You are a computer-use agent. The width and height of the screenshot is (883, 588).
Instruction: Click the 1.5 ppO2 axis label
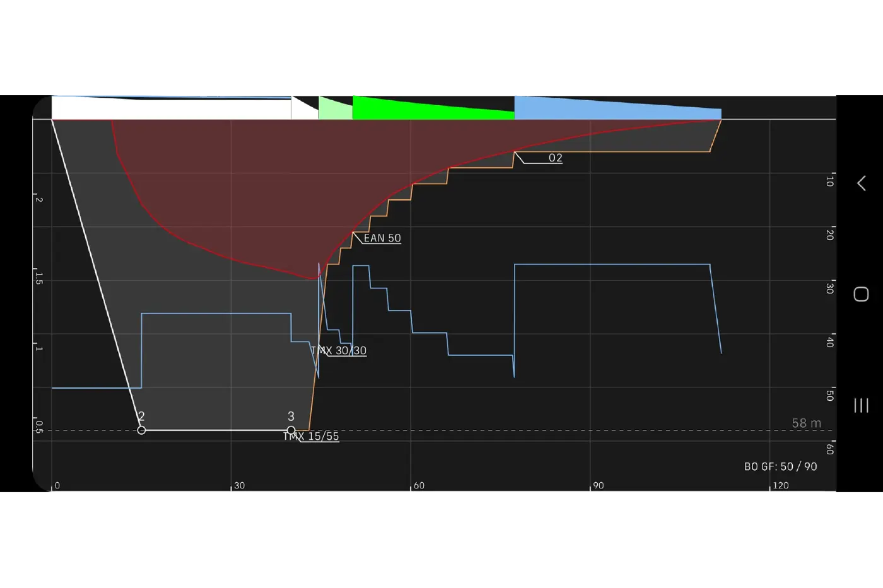39,278
